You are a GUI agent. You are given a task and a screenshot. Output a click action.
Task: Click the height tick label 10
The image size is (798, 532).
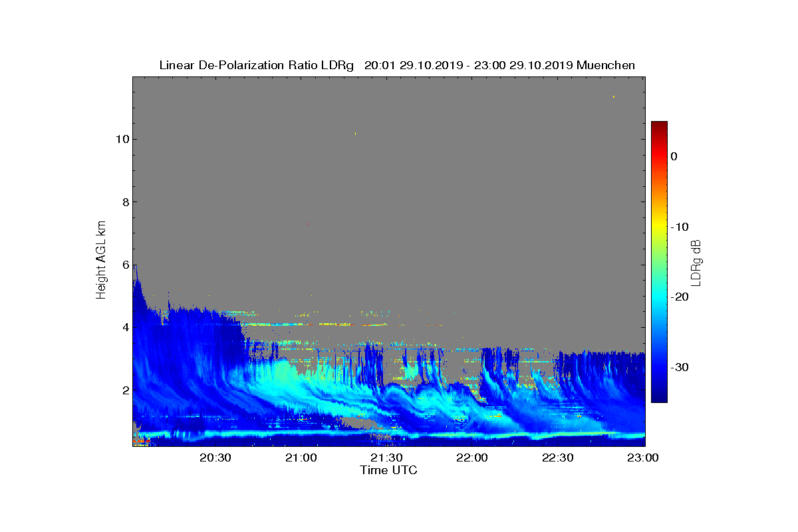[122, 139]
